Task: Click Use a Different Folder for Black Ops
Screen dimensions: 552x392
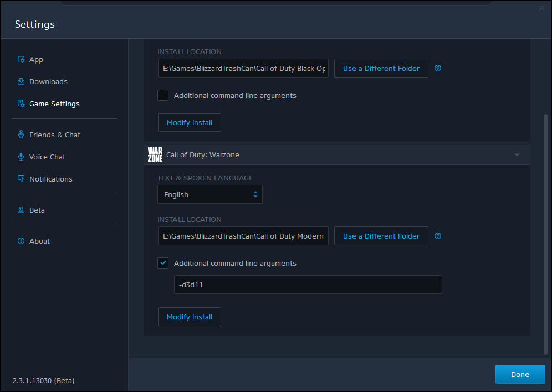Action: click(381, 68)
